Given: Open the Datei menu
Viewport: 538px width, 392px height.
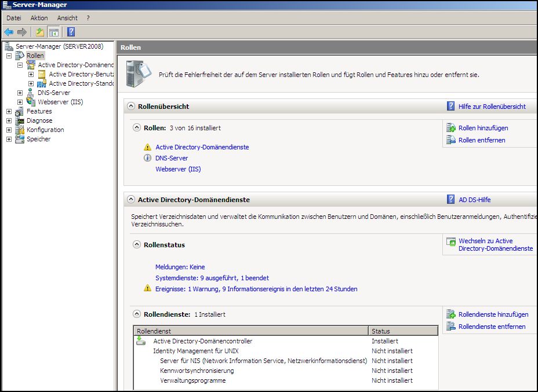Looking at the screenshot, I should pyautogui.click(x=14, y=18).
